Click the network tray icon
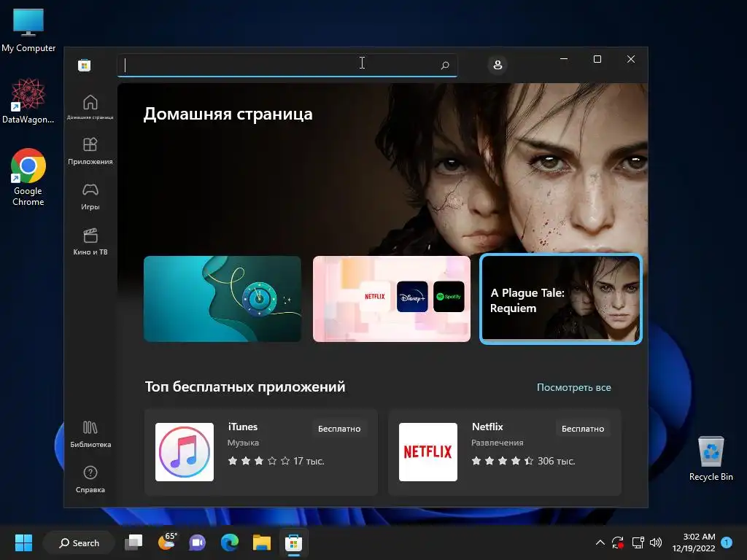The image size is (747, 560). (638, 542)
